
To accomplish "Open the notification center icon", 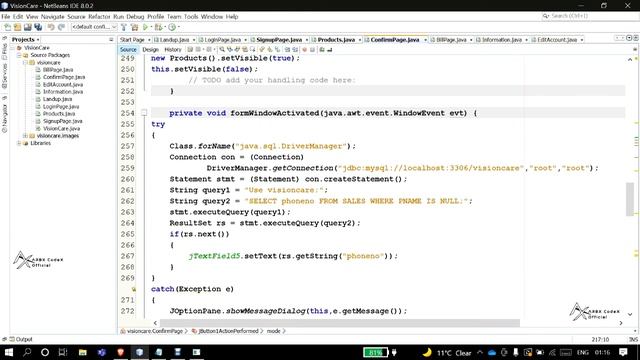I will pyautogui.click(x=623, y=352).
